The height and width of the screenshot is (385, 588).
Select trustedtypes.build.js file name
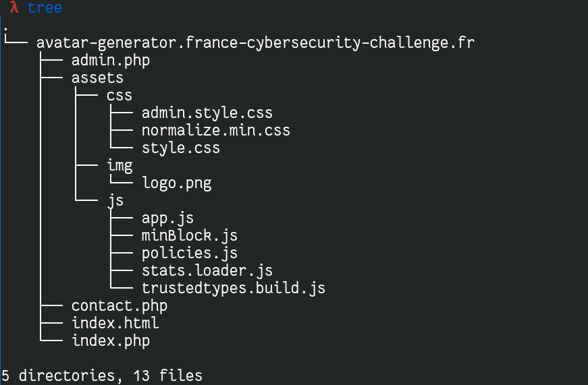234,289
